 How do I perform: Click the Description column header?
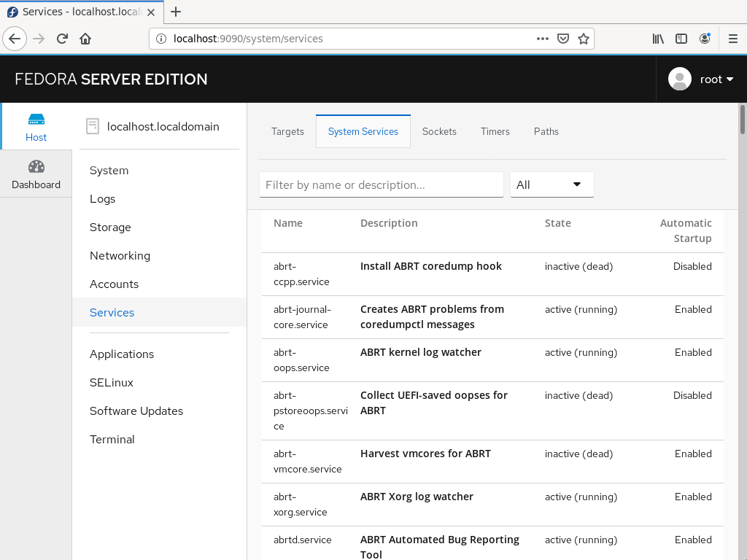[x=389, y=223]
